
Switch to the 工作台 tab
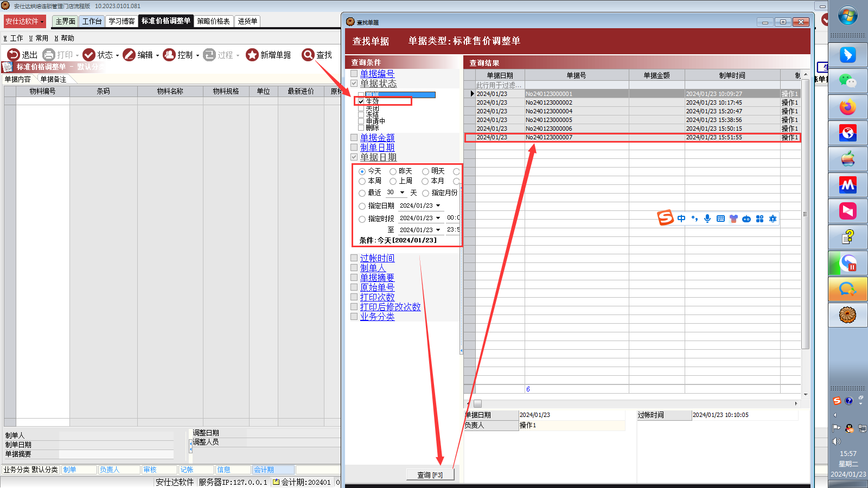click(x=92, y=21)
